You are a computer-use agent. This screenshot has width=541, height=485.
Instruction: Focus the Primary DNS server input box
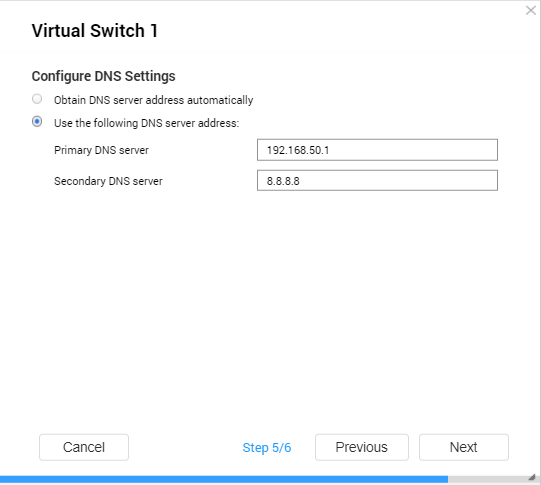point(377,150)
